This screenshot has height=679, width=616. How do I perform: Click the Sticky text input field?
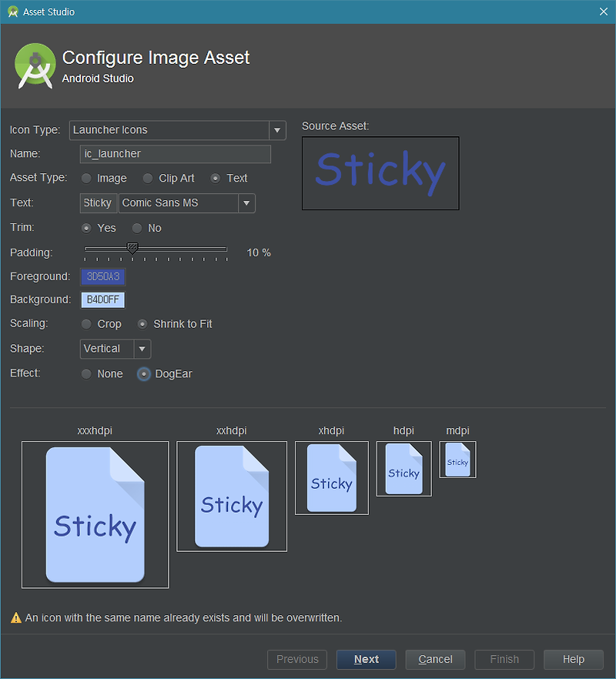pyautogui.click(x=99, y=203)
